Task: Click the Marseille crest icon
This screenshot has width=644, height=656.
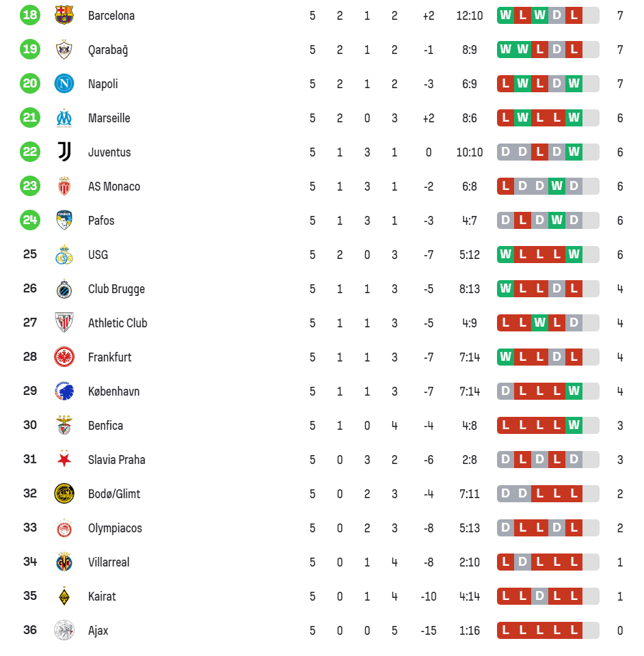Action: coord(64,118)
